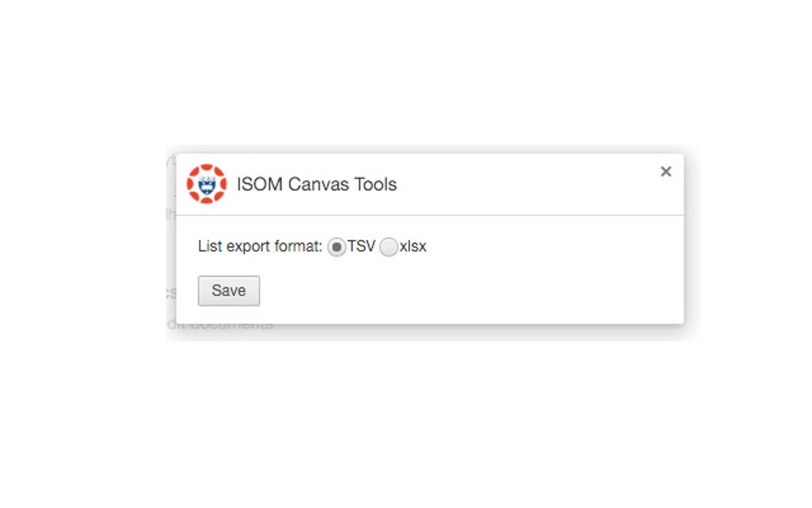Click the ISOM Canvas Tools title

tap(315, 184)
